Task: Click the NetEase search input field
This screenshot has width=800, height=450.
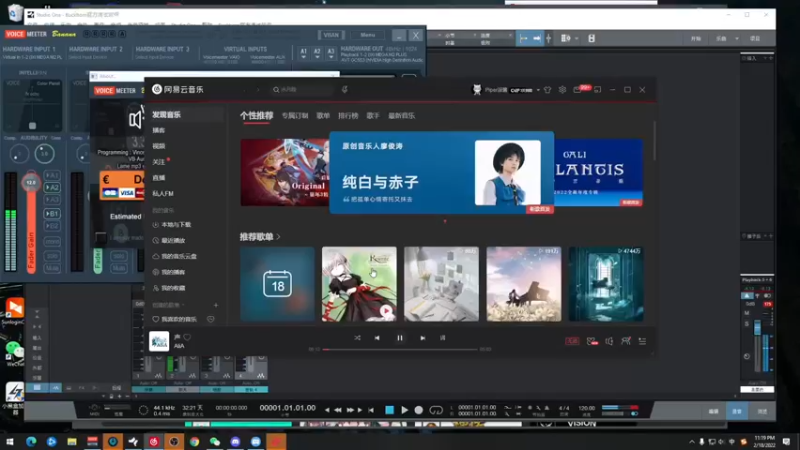Action: coord(302,90)
